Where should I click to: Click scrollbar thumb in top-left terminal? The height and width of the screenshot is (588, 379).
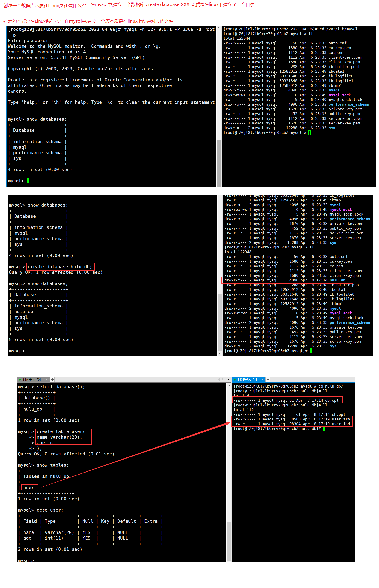point(219,163)
